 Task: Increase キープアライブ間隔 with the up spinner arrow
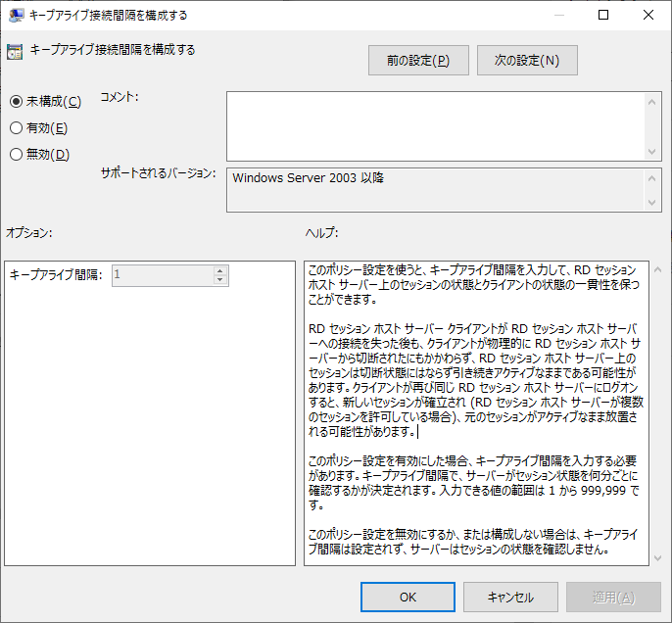[219, 270]
